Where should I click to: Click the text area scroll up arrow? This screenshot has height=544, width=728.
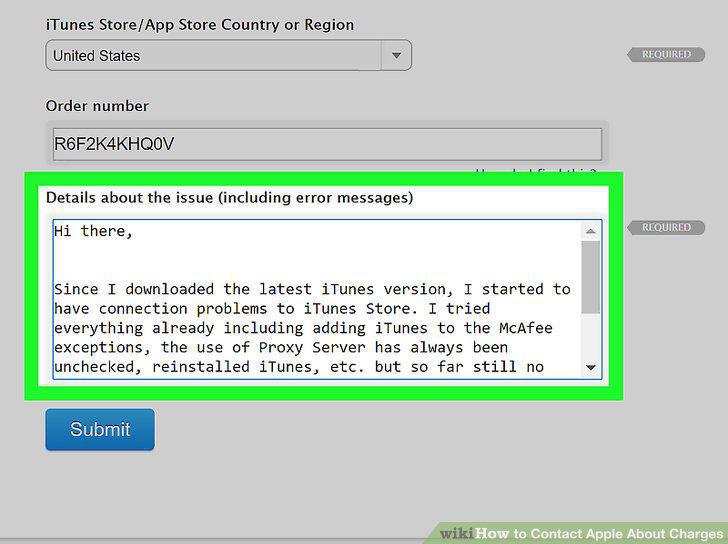591,231
